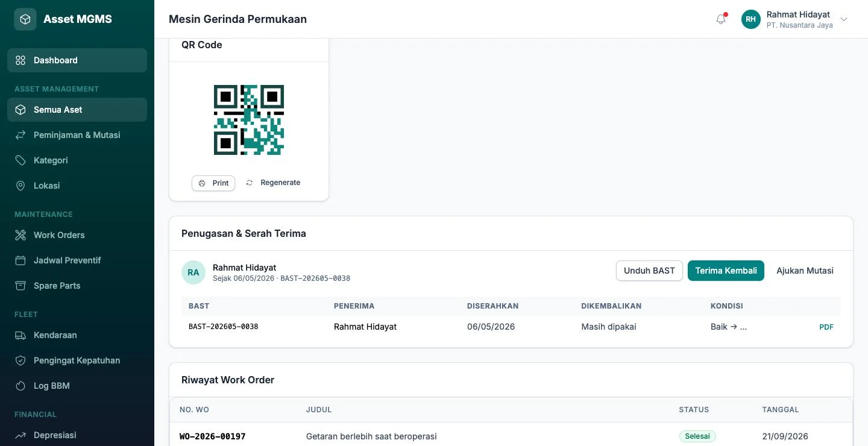Click work order number WO-2026-00197
This screenshot has width=868, height=446.
click(x=213, y=436)
